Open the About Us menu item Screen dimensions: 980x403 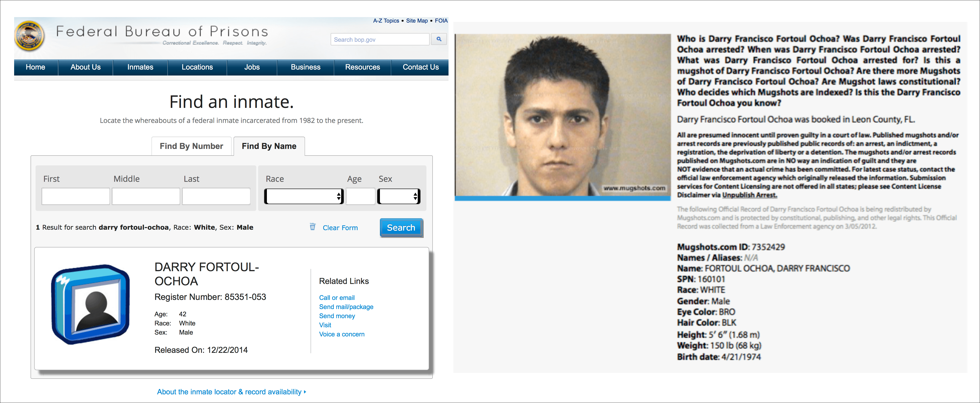tap(85, 67)
